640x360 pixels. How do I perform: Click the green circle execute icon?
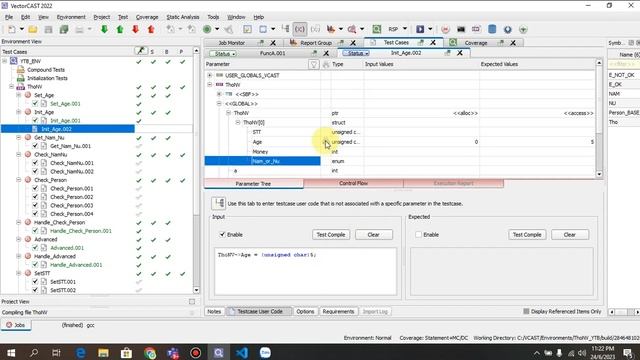[207, 29]
